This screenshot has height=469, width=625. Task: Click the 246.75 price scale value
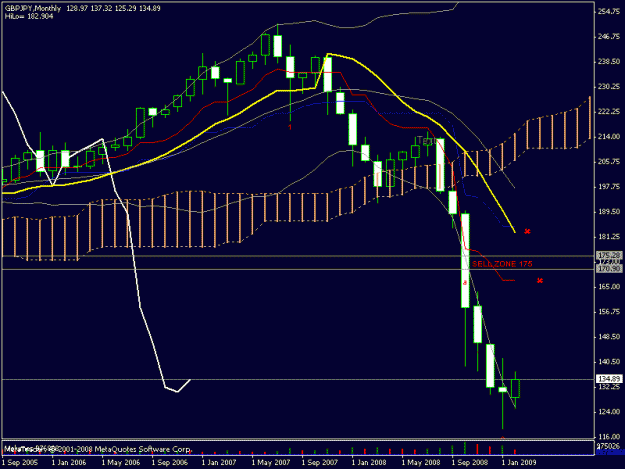(609, 37)
